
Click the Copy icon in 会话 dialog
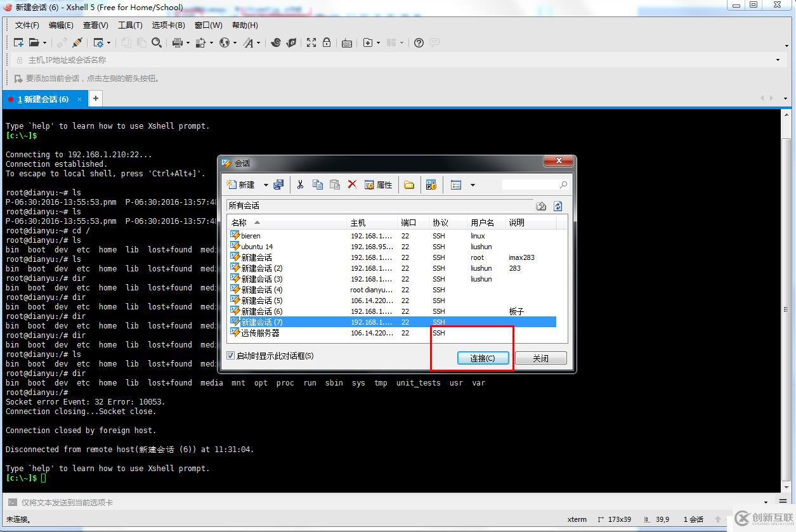318,185
